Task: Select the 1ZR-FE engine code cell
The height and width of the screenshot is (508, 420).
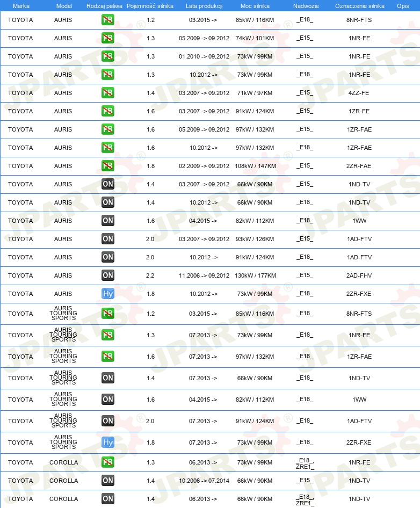Action: pyautogui.click(x=359, y=111)
